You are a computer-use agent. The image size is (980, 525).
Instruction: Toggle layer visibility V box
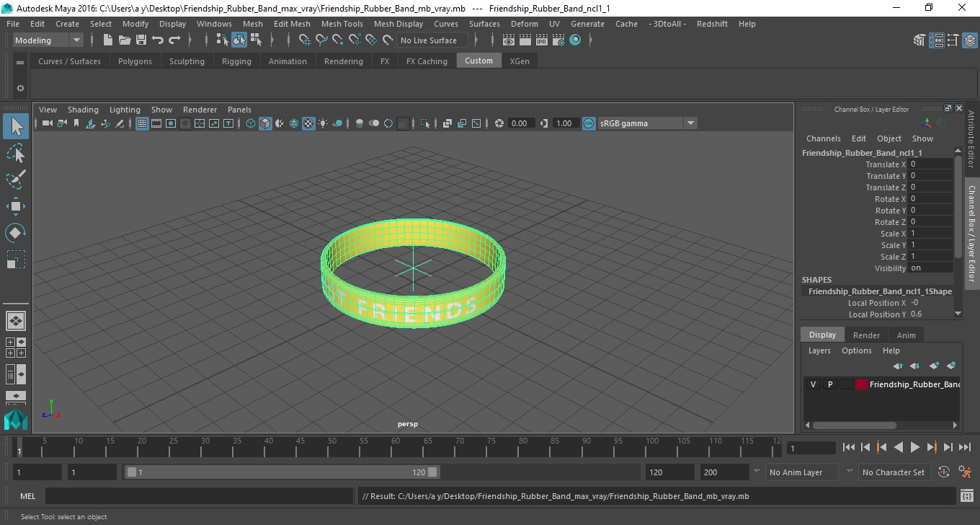(813, 384)
